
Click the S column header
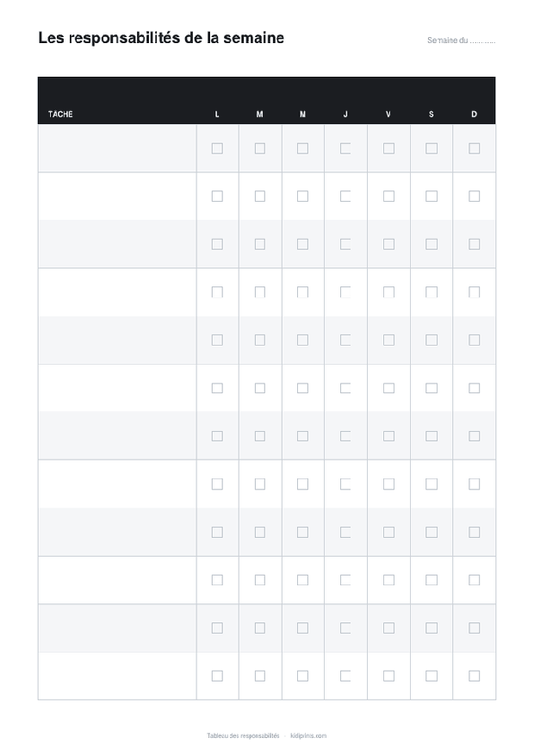[x=432, y=115]
